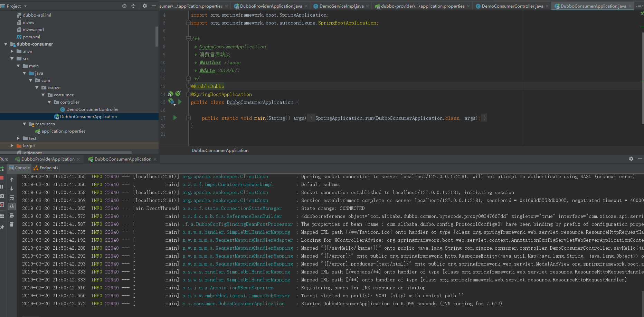Toggle scroll to end of console
The height and width of the screenshot is (317, 644).
(12, 206)
